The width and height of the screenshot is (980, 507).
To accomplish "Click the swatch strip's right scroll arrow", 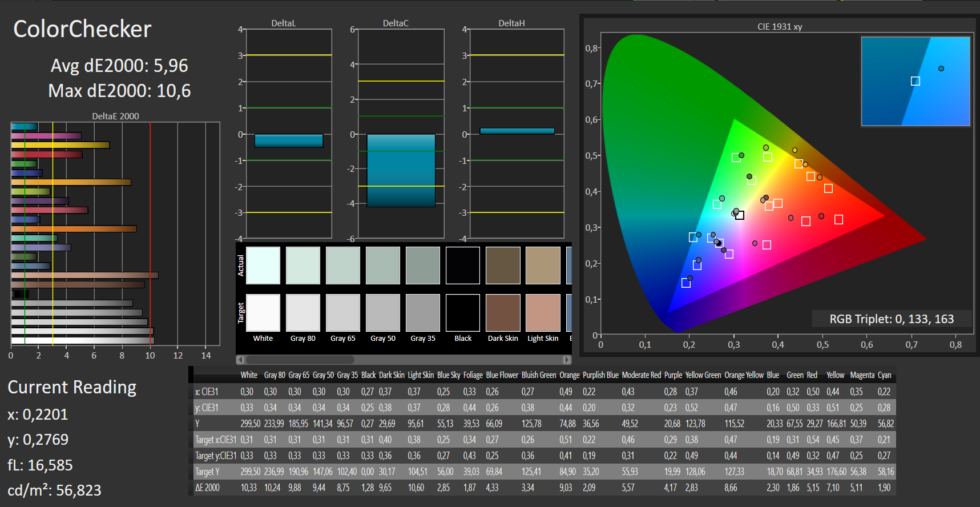I will coord(566,360).
